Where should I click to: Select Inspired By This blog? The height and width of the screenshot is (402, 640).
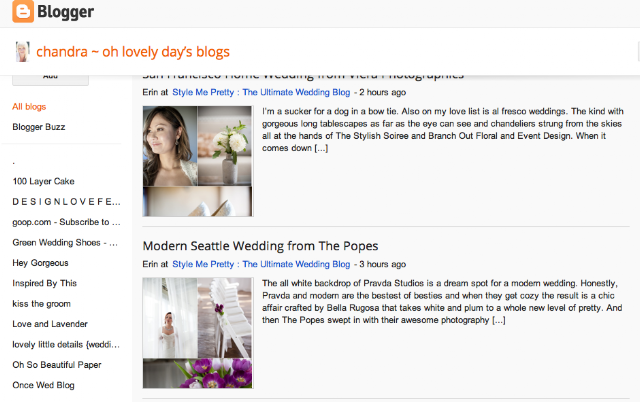[44, 283]
